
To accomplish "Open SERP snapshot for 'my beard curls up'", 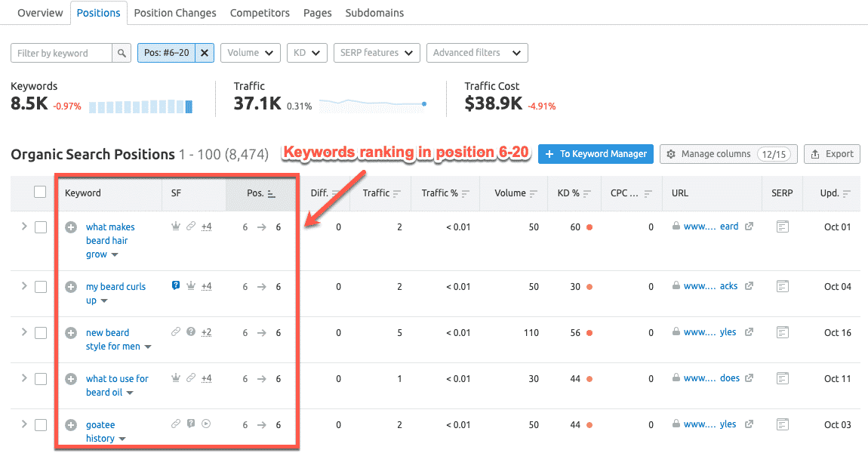I will pyautogui.click(x=782, y=286).
